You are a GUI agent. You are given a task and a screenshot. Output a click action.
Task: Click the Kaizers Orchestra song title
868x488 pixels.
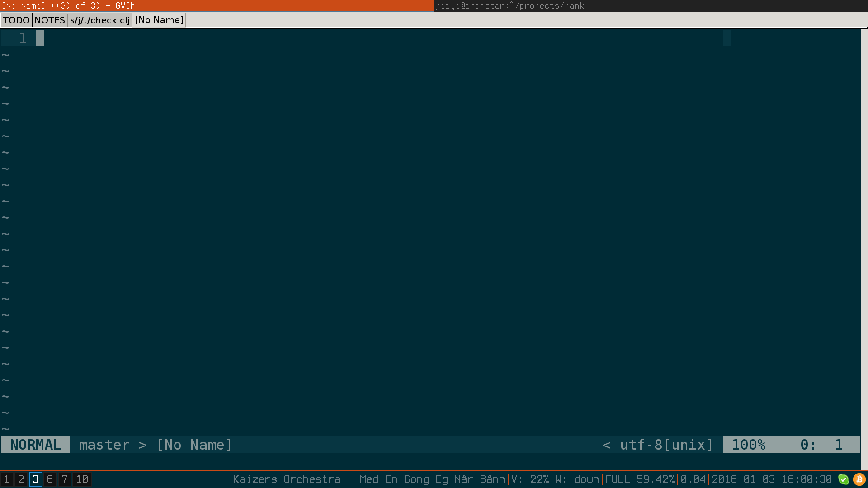(368, 479)
